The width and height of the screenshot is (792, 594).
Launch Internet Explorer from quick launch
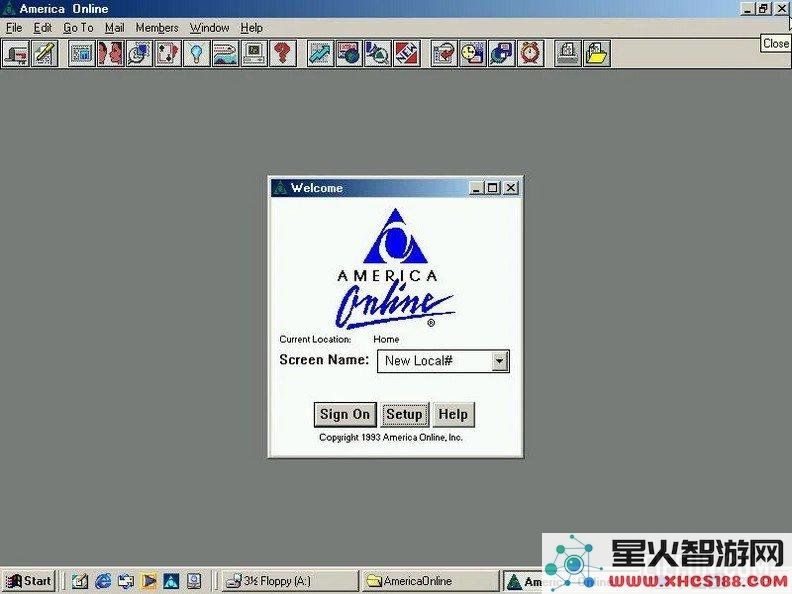click(x=103, y=581)
